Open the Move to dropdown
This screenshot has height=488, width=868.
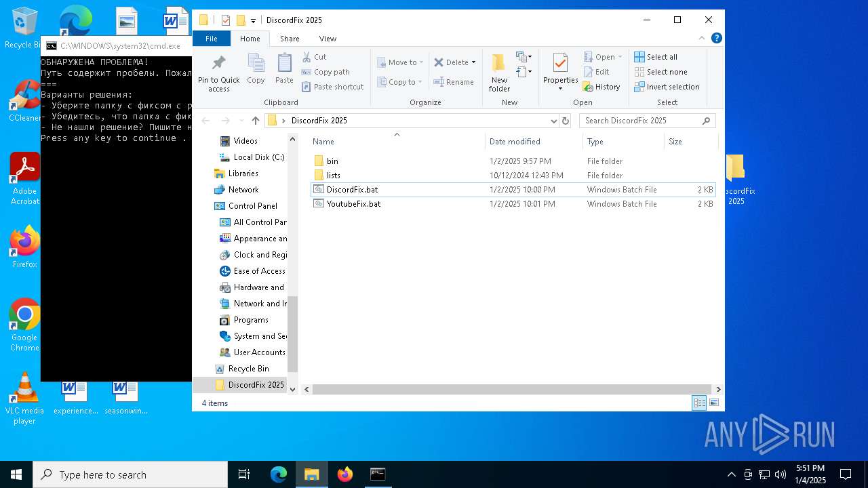click(x=400, y=62)
